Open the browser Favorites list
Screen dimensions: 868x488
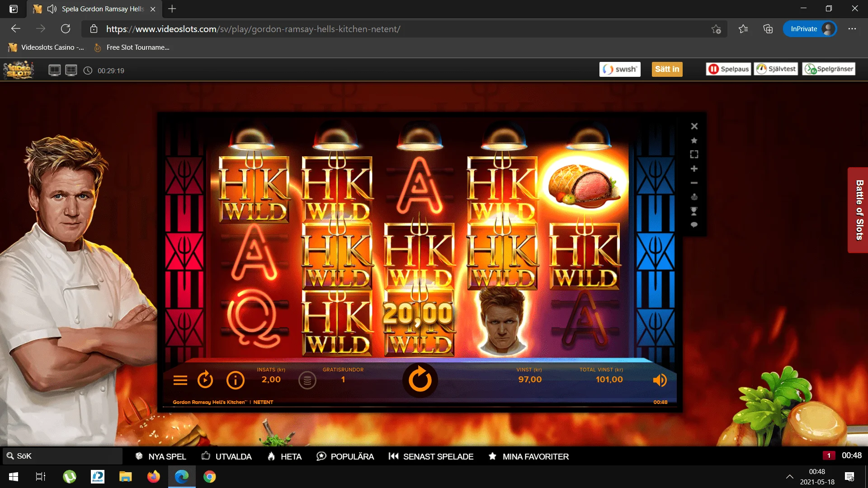point(743,29)
